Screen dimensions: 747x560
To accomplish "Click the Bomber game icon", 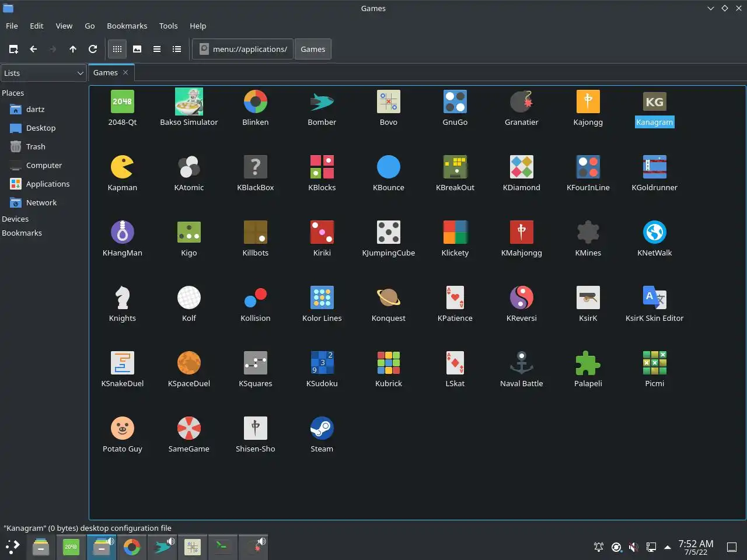I will 322,101.
